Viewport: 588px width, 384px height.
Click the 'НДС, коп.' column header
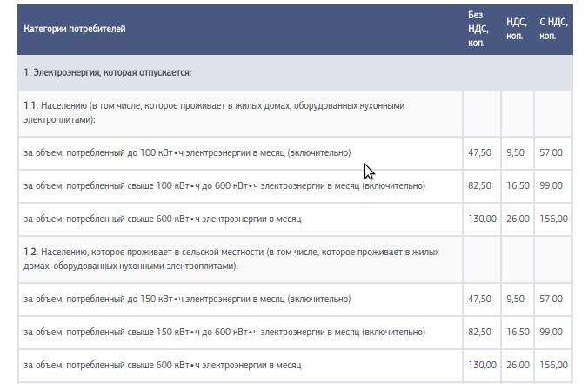[517, 29]
